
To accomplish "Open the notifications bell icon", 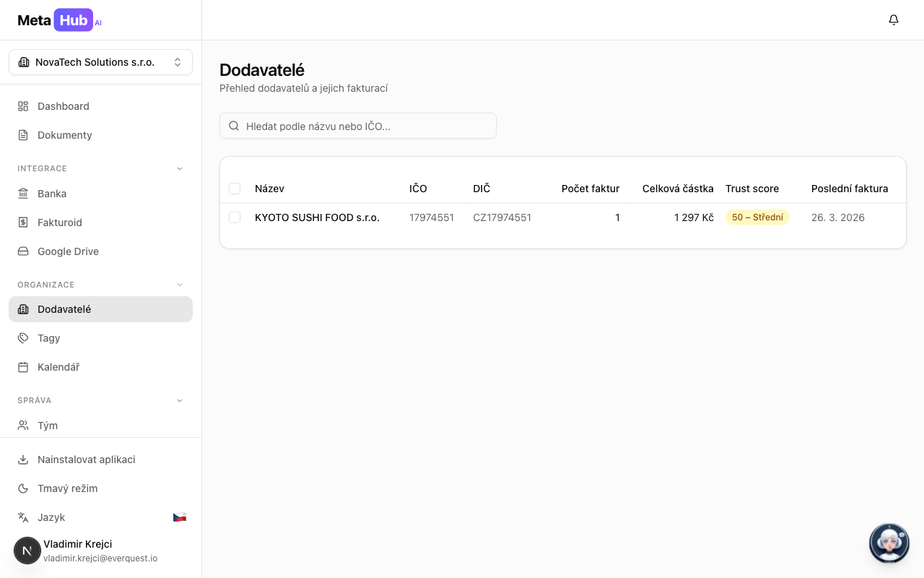I will point(894,20).
